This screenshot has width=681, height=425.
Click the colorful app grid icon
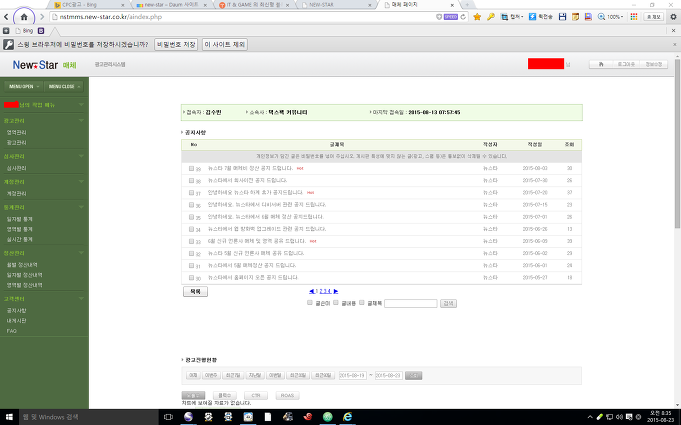[x=634, y=17]
